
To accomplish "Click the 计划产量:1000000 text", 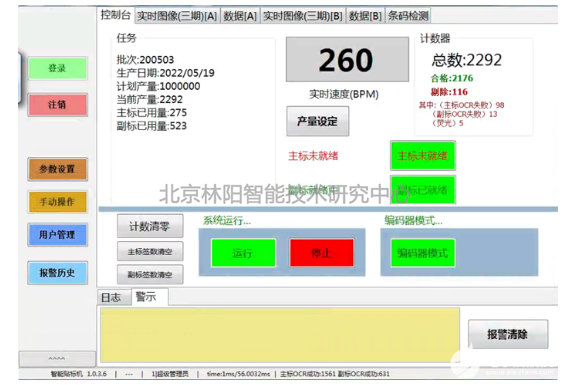I will click(x=158, y=86).
